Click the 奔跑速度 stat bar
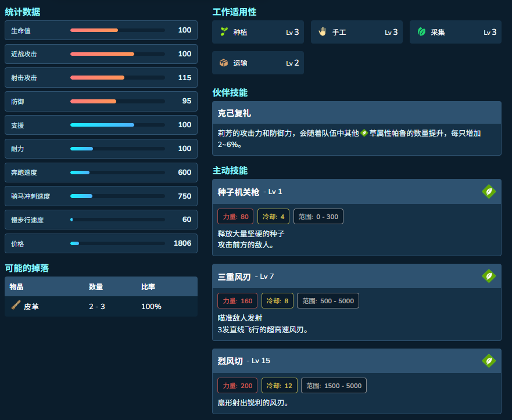Viewport: 512px width, 420px height. click(x=117, y=173)
